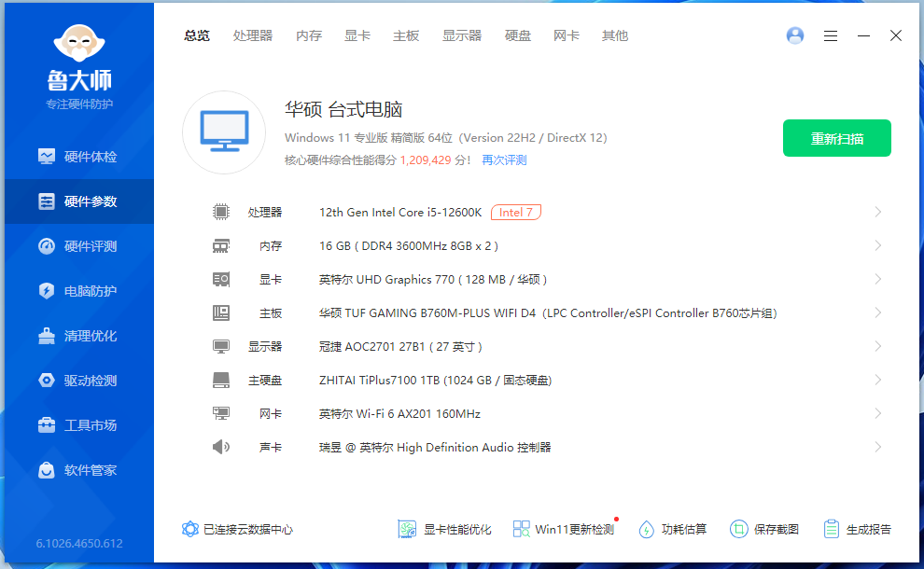Screen dimensions: 924x569
Task: Click the 主板 motherboard icon
Action: click(x=221, y=312)
